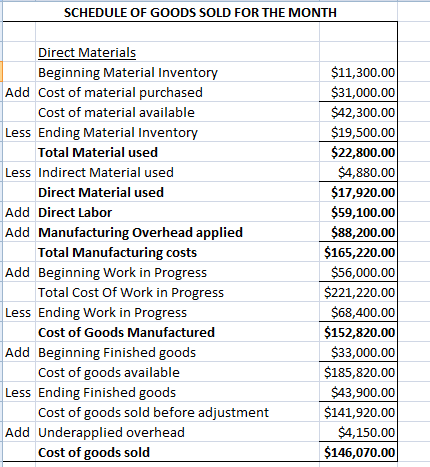Select the 'Beginning Work in Progress' cell

point(177,272)
